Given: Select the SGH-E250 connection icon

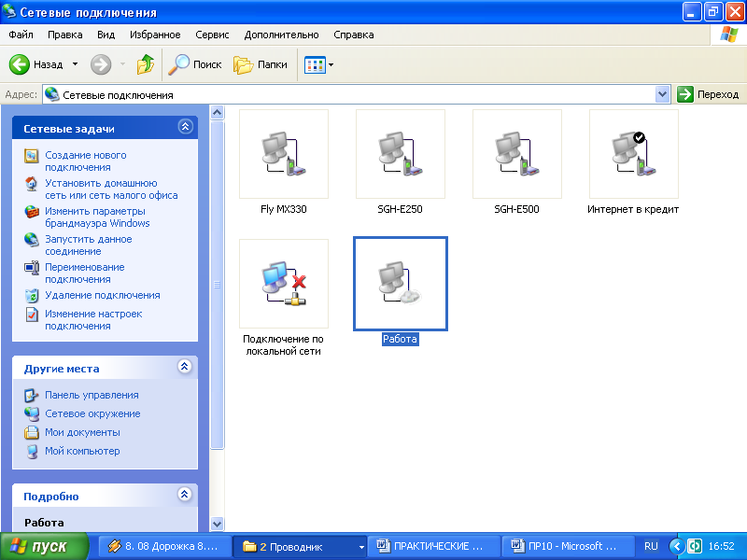Looking at the screenshot, I should pos(401,154).
